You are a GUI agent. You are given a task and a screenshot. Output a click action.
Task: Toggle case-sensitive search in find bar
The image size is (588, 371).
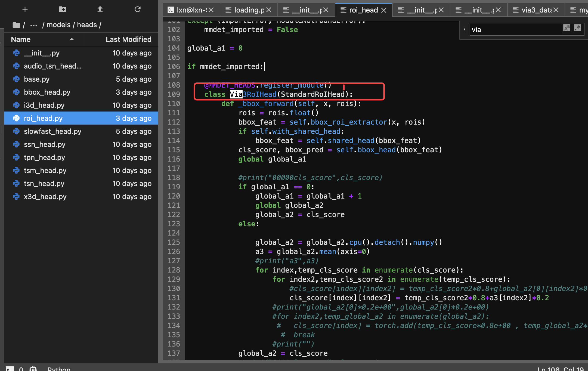(x=567, y=29)
